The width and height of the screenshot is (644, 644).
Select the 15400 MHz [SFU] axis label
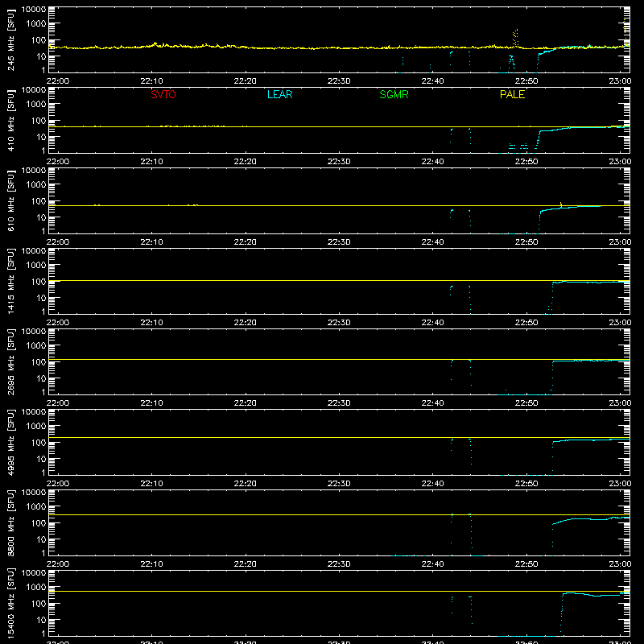(11, 604)
